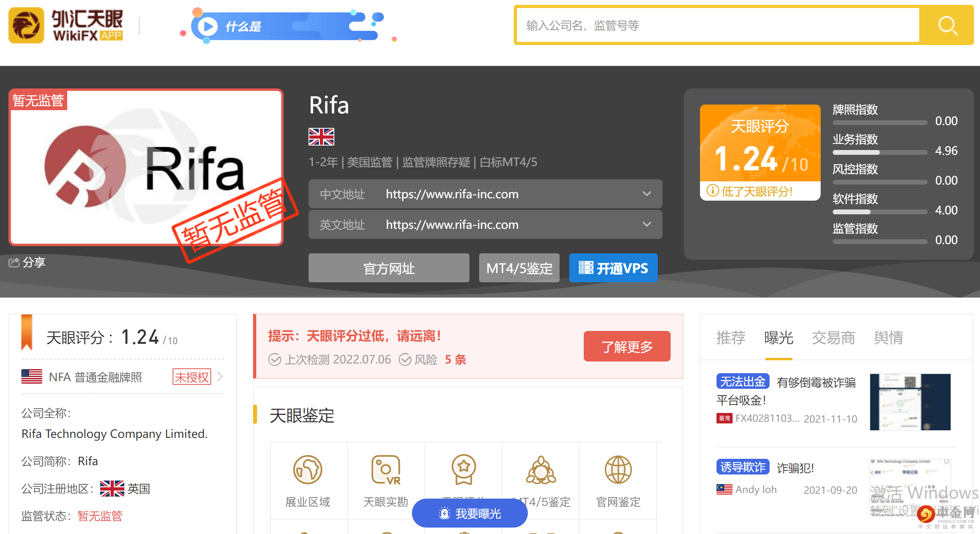Expand the NFA license chevron arrow
The height and width of the screenshot is (534, 980).
220,376
